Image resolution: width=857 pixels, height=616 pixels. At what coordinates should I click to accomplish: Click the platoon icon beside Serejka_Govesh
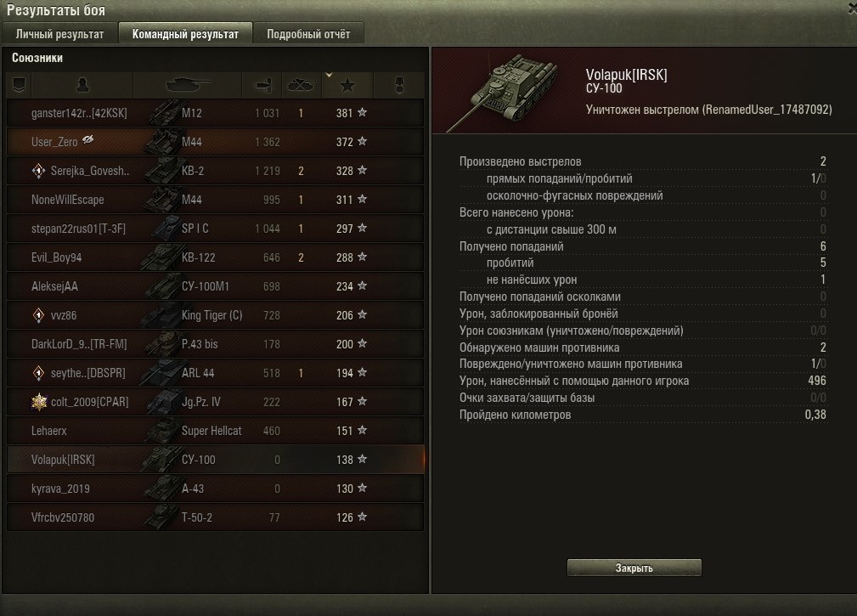[x=38, y=171]
